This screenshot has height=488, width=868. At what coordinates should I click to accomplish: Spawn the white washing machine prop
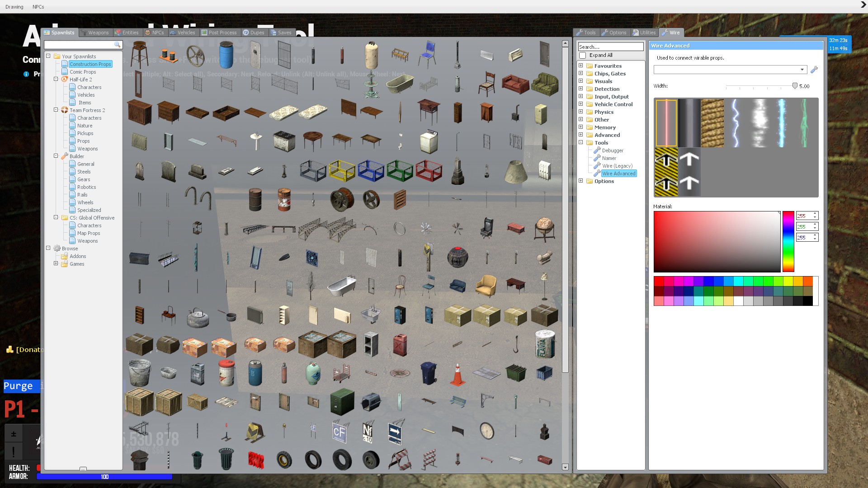click(x=429, y=141)
